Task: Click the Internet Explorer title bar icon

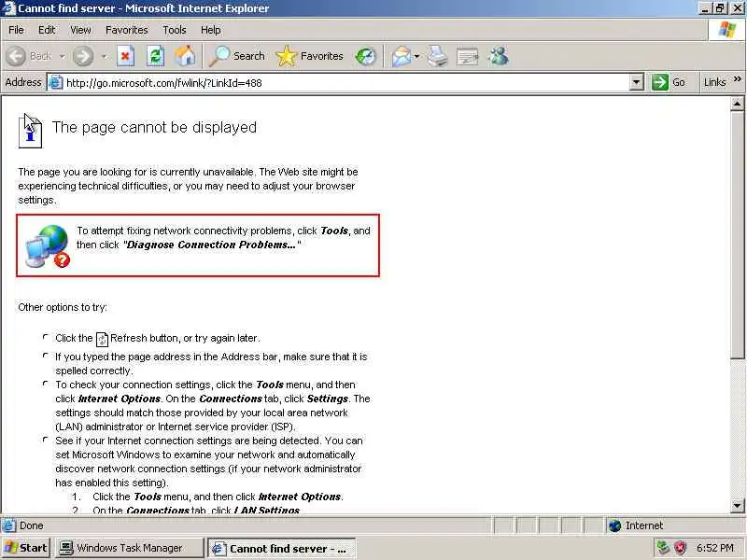Action: tap(8, 8)
